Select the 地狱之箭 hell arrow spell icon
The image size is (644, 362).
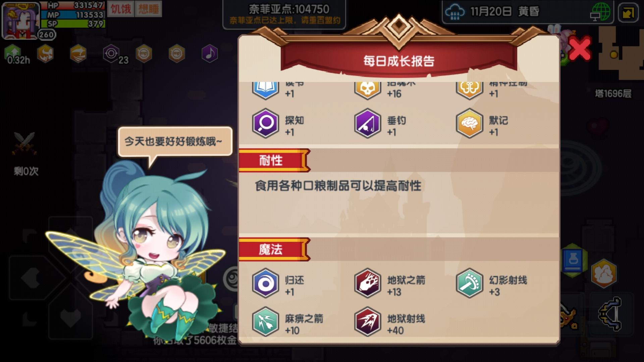coord(368,283)
